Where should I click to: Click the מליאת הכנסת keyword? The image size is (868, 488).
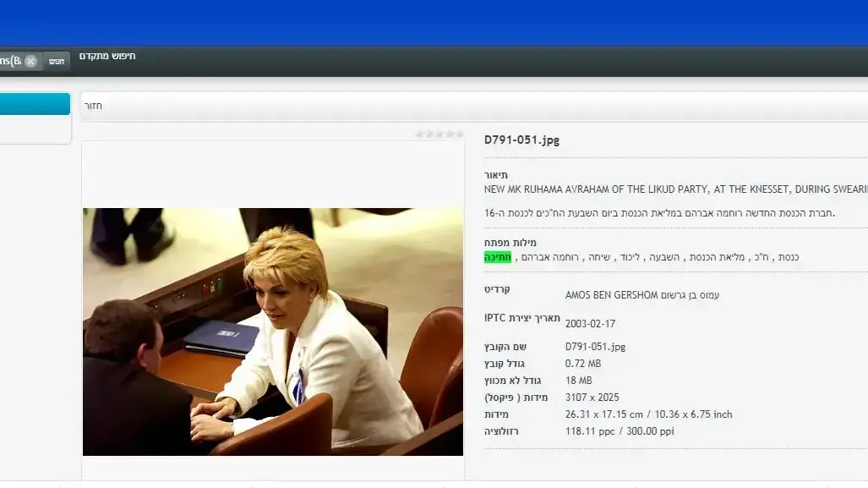click(x=717, y=257)
